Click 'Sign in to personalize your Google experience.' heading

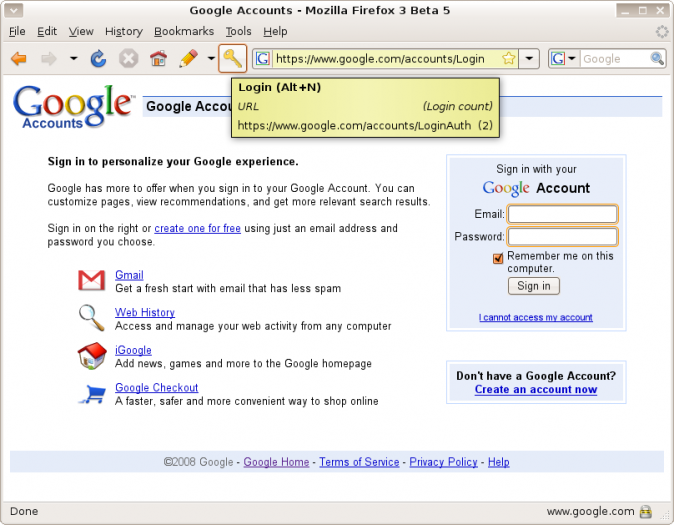(173, 162)
